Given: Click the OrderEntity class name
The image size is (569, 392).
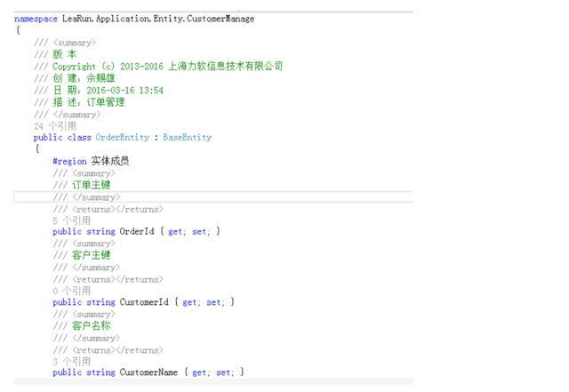Looking at the screenshot, I should point(123,137).
